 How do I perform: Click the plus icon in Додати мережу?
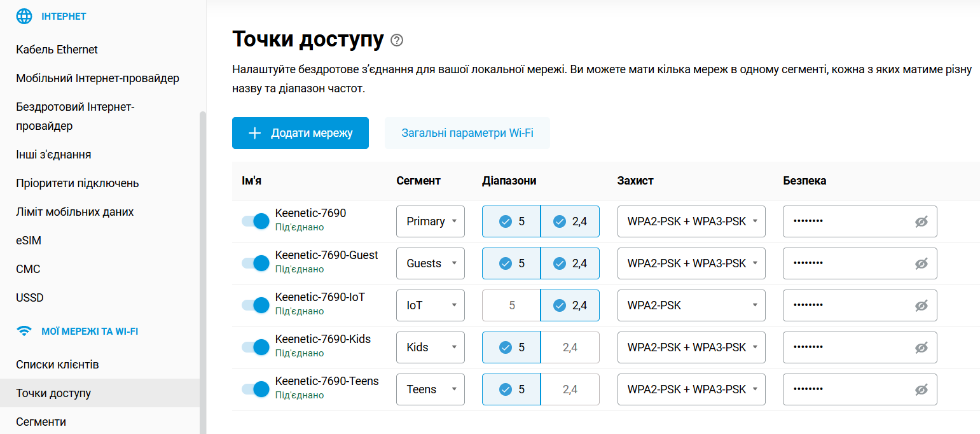point(255,133)
